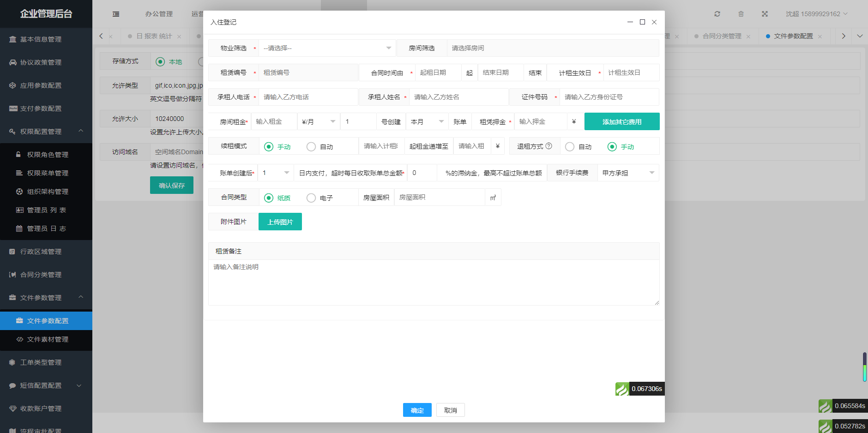Open the 甲方承担 bank fee dropdown
868x433 pixels.
coord(628,173)
